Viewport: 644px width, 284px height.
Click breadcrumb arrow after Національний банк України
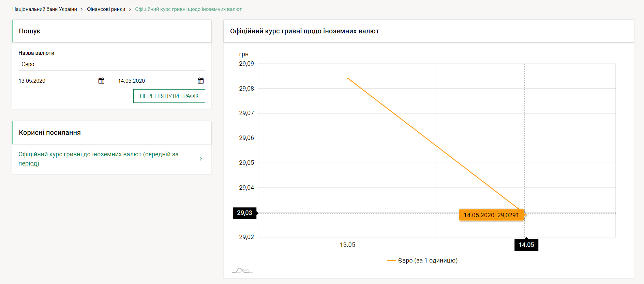pos(82,9)
